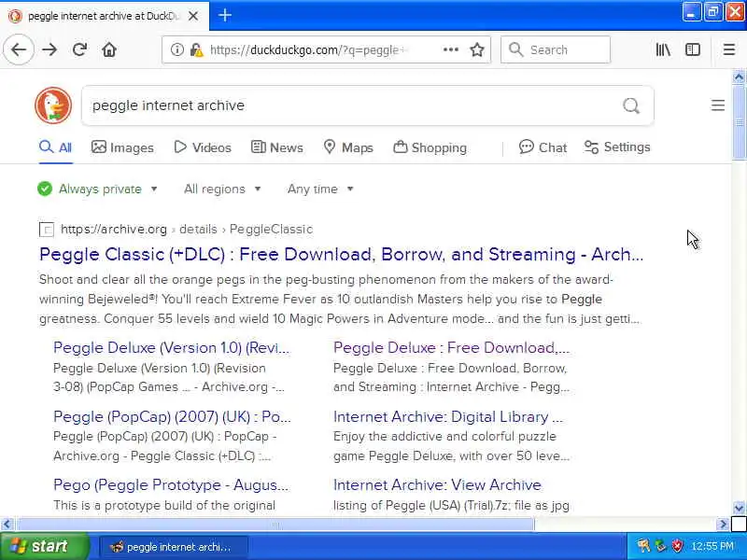Click the https://archive.org result URL text
747x560 pixels.
pyautogui.click(x=114, y=230)
